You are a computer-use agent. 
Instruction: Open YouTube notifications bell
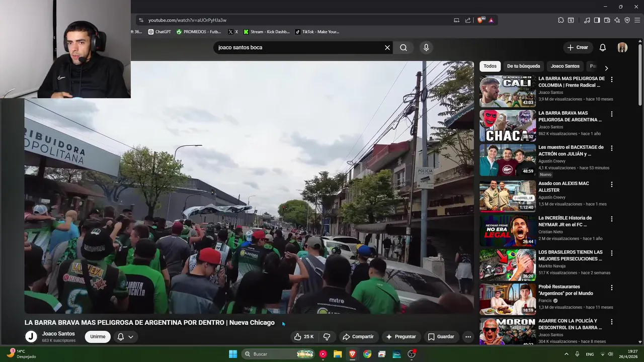(603, 48)
